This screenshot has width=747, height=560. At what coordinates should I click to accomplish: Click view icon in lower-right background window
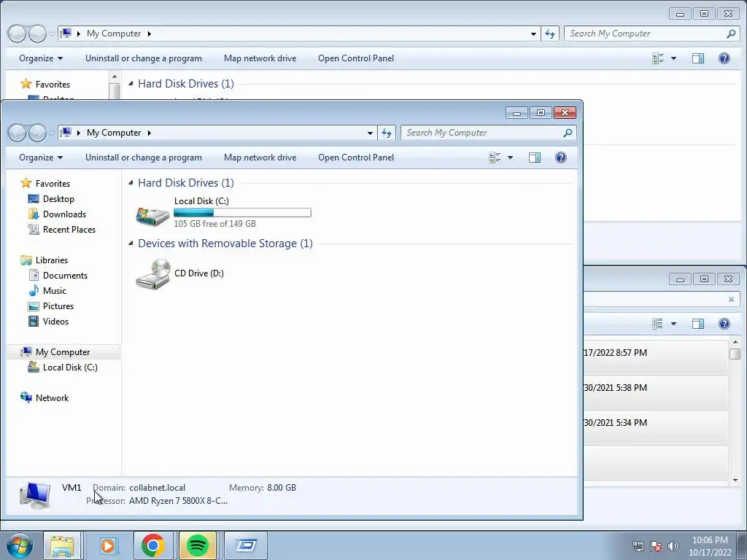(x=658, y=324)
